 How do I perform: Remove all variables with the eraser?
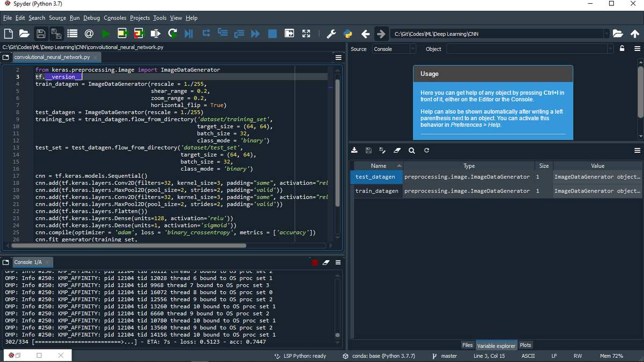coord(397,150)
